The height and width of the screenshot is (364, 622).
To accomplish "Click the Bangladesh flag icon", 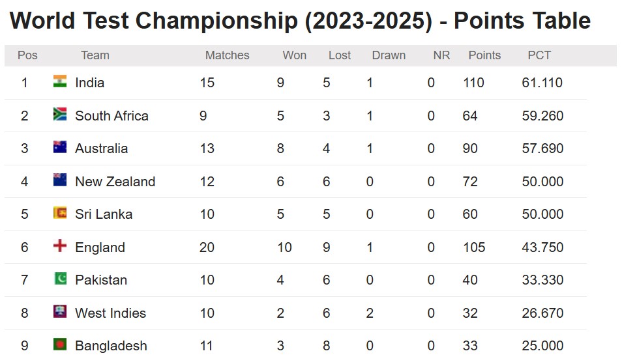I will tap(60, 344).
